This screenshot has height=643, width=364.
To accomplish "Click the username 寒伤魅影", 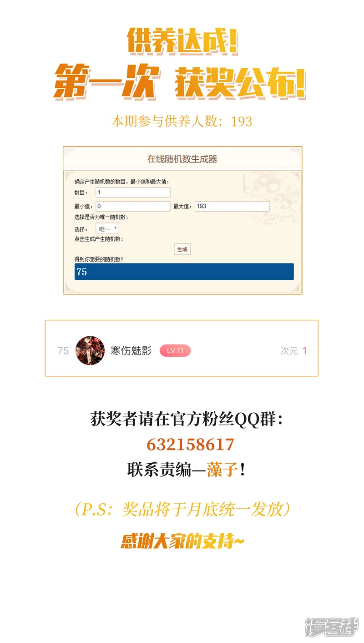I will [131, 350].
